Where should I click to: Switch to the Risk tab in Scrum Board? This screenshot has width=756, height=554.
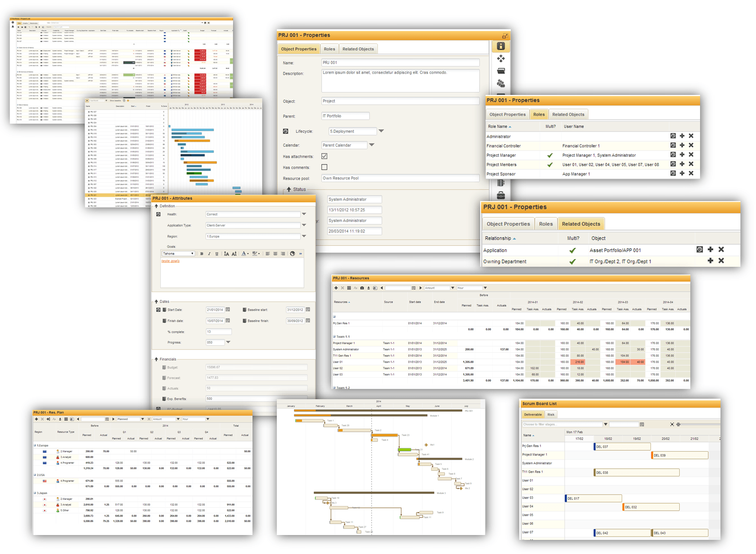551,415
